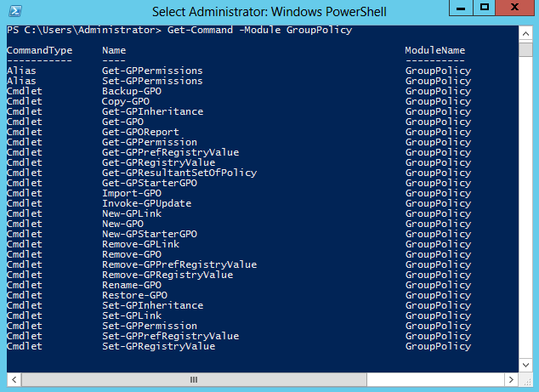
Task: Select the Get-GPPermissions alias text
Action: click(152, 71)
